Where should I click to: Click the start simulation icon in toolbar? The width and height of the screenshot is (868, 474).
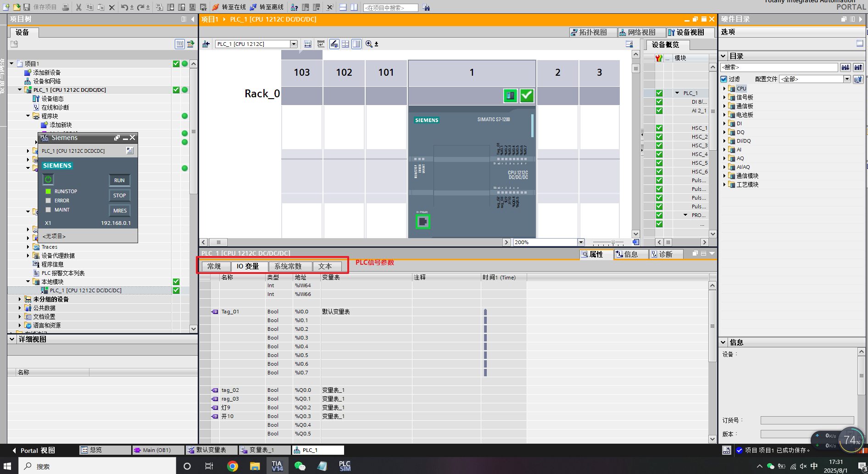click(x=192, y=7)
